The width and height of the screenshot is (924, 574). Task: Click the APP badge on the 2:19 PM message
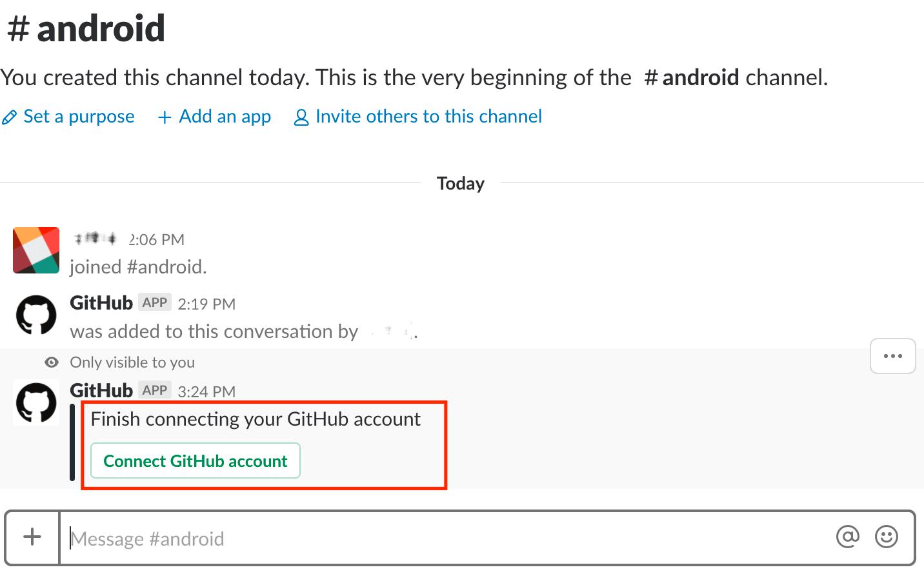coord(155,303)
